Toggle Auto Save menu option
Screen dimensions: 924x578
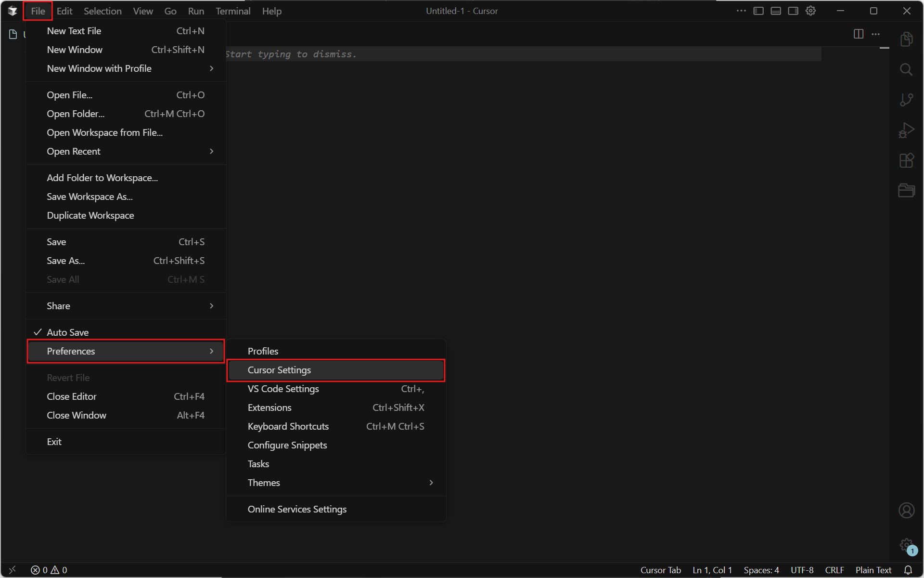click(68, 332)
